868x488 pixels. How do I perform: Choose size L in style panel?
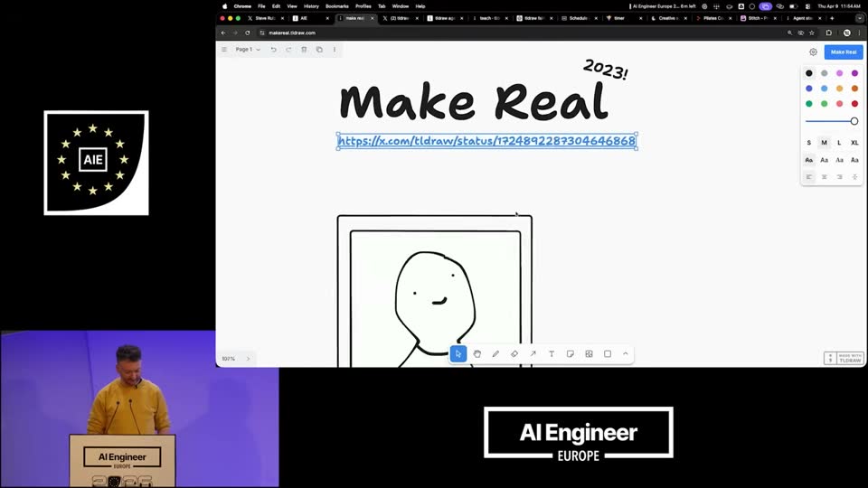839,143
